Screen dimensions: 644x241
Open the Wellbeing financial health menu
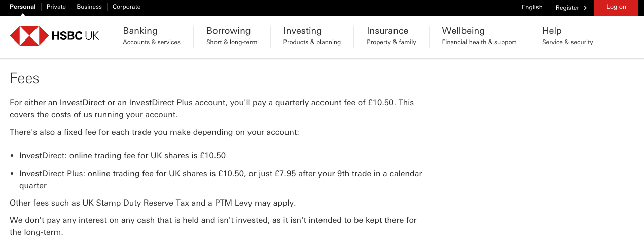coord(479,36)
